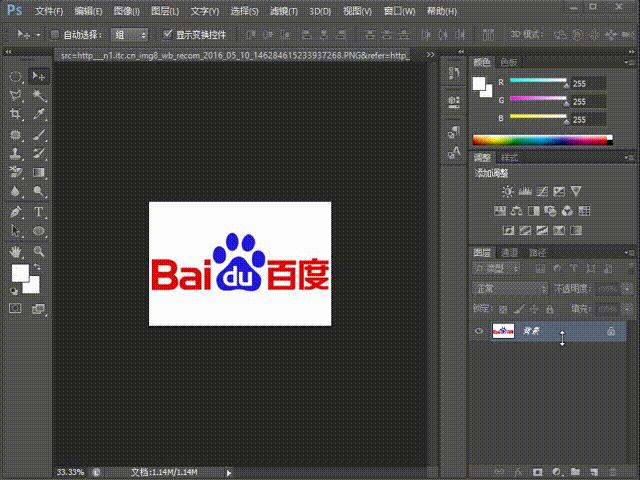Select the Crop tool
Viewport: 640px width, 480px height.
16,114
